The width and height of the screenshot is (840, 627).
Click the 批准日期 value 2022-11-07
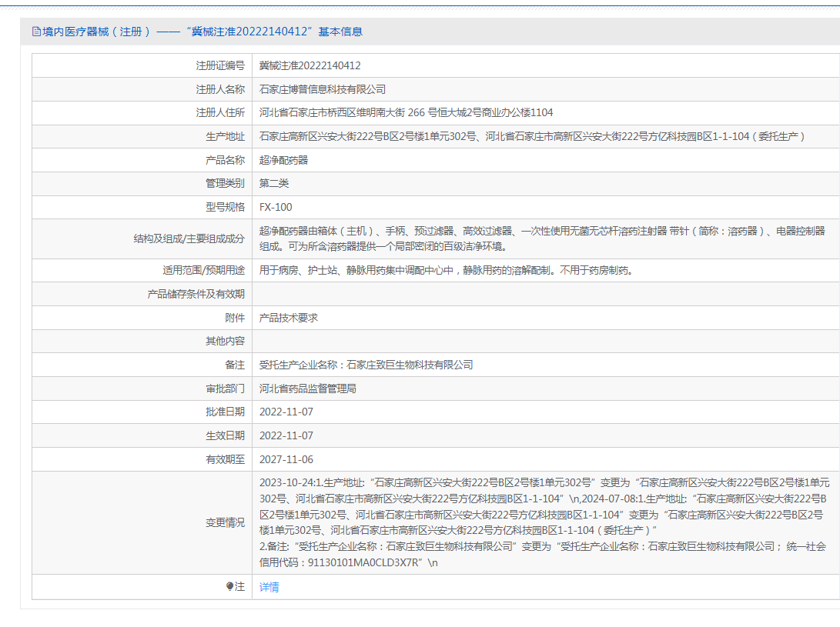pos(286,412)
